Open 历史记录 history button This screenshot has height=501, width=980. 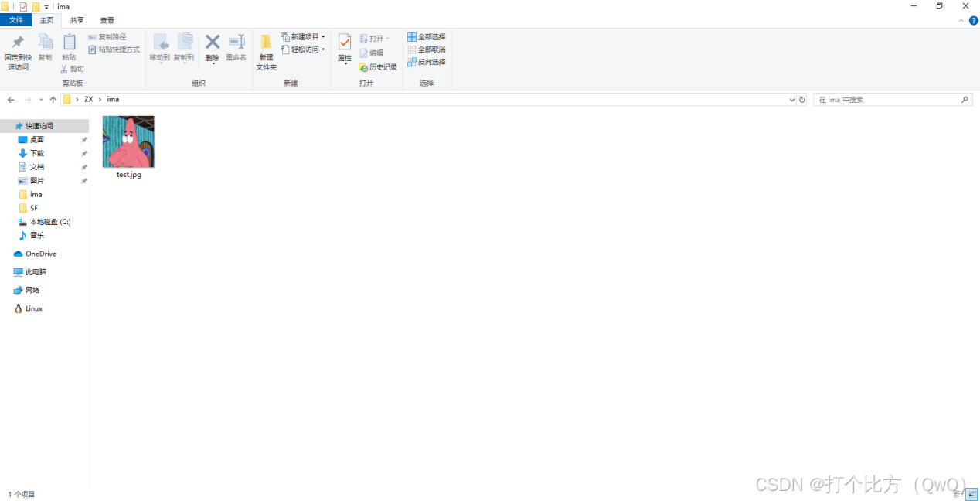378,67
